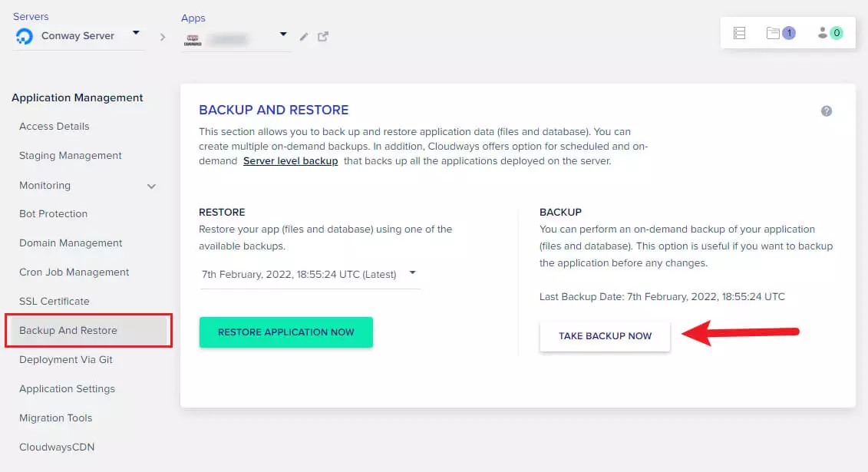The height and width of the screenshot is (472, 868).
Task: Click the DigitalOcean server logo icon
Action: pos(24,36)
